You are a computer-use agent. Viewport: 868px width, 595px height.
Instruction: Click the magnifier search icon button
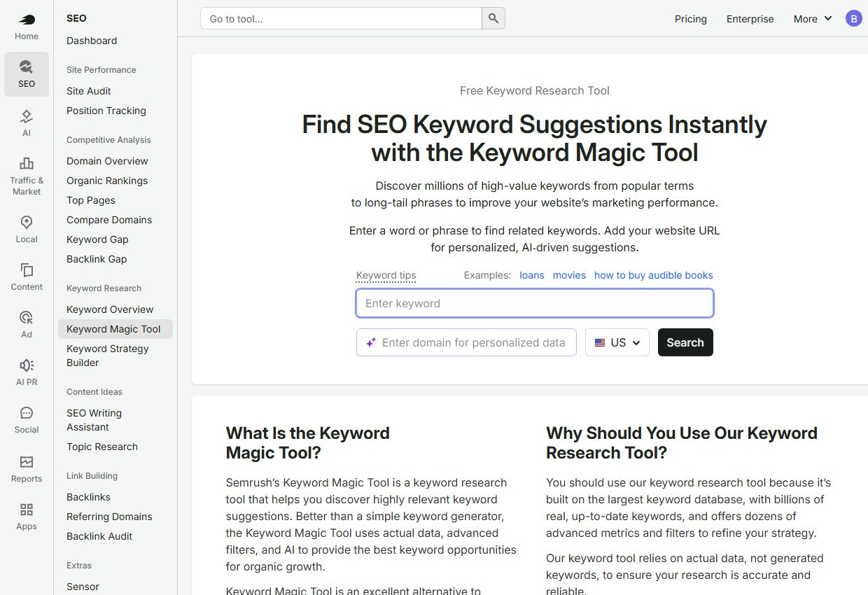(493, 19)
